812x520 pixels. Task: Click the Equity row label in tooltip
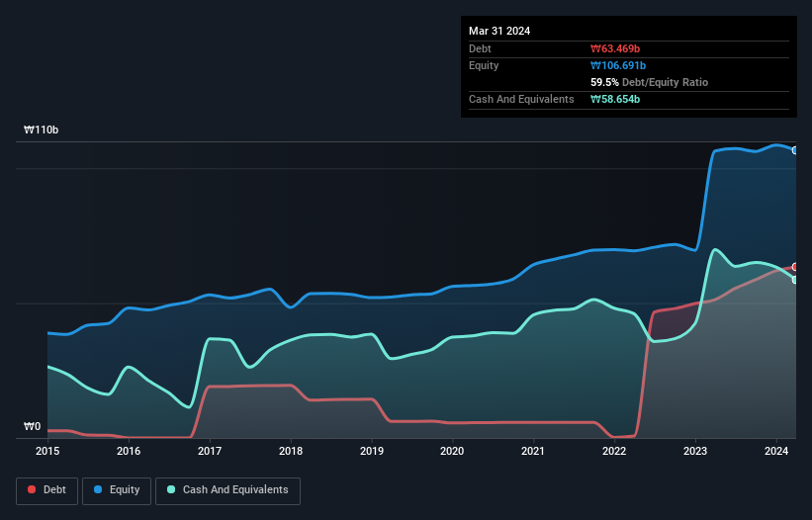click(x=484, y=65)
